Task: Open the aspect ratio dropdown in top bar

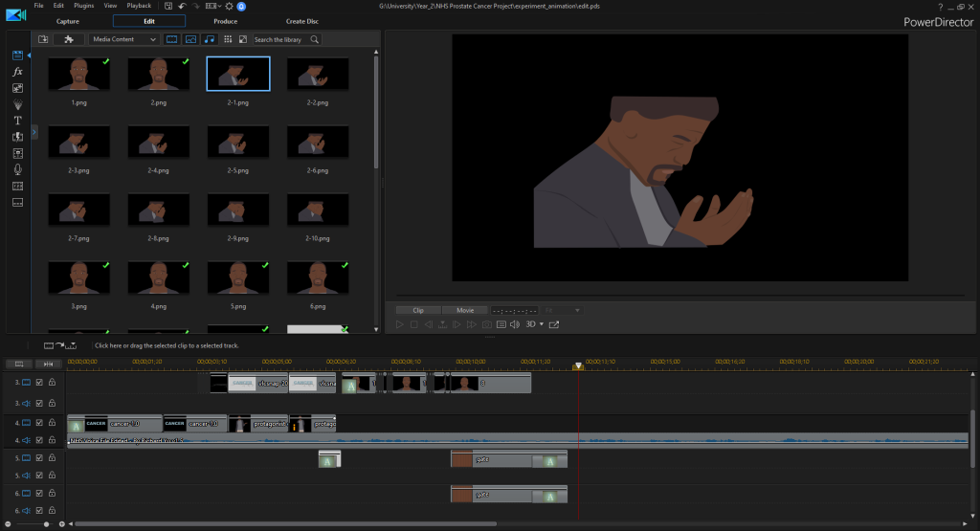Action: click(212, 7)
